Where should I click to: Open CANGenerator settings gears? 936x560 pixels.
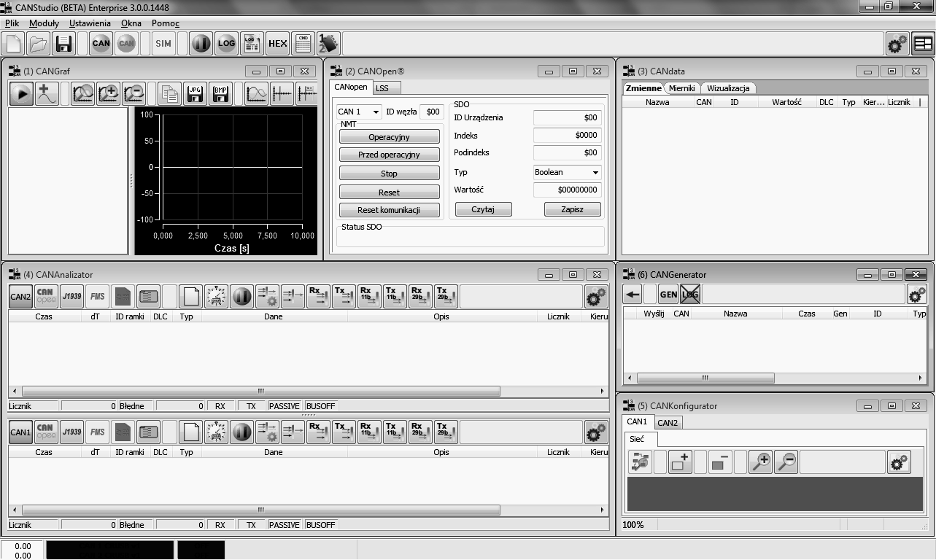coord(917,295)
